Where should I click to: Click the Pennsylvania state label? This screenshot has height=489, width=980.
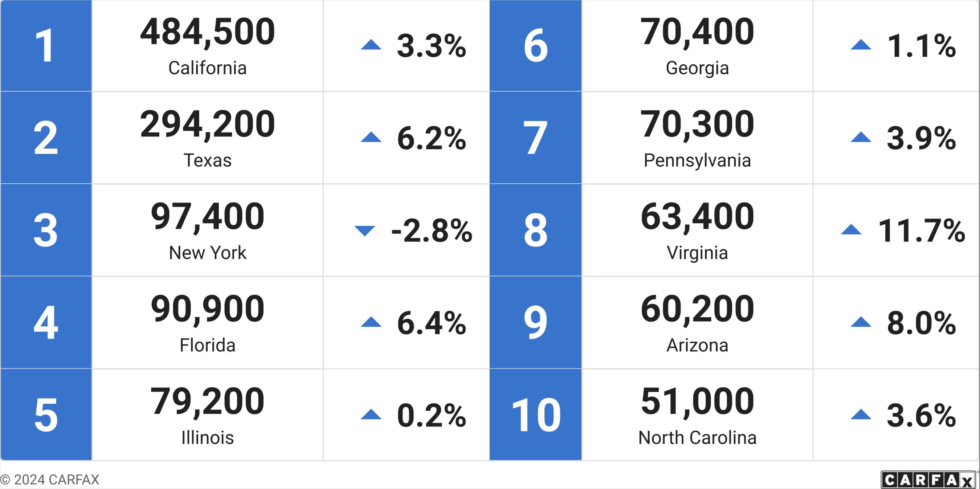tap(697, 160)
